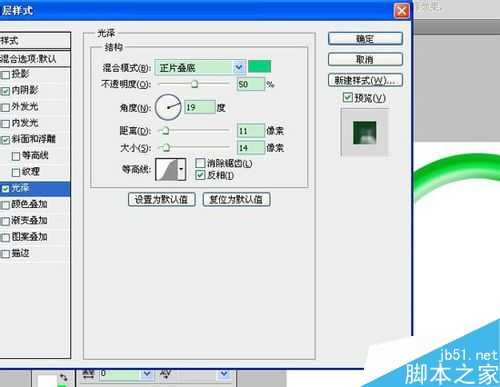Click the 大小 size slider handle

[166, 147]
